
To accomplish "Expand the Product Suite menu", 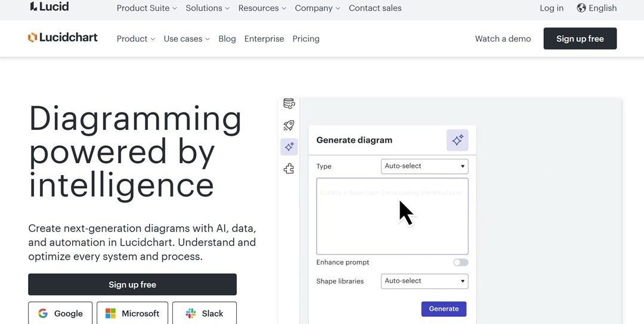I will 147,8.
